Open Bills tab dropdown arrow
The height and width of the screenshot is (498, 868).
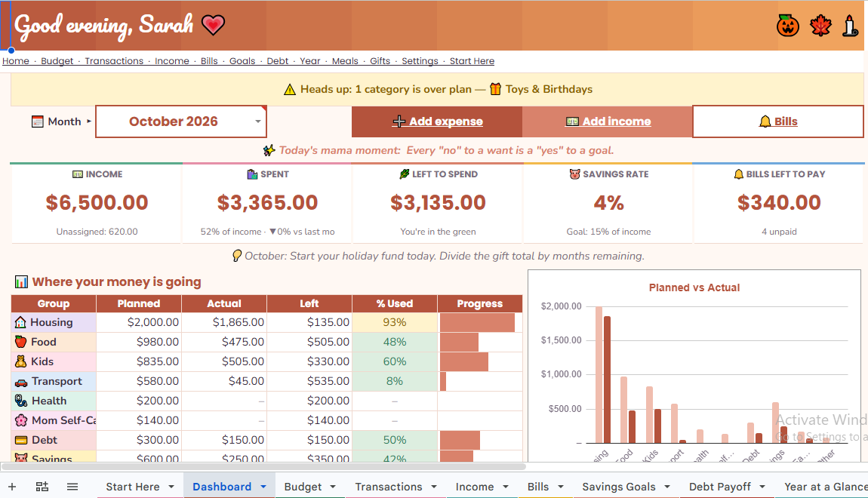(561, 487)
